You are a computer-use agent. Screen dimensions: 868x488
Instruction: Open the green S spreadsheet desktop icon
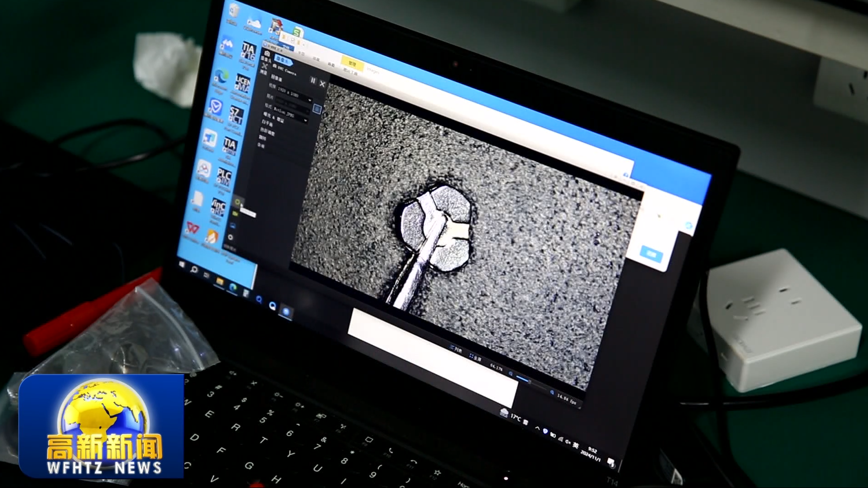coord(297,32)
